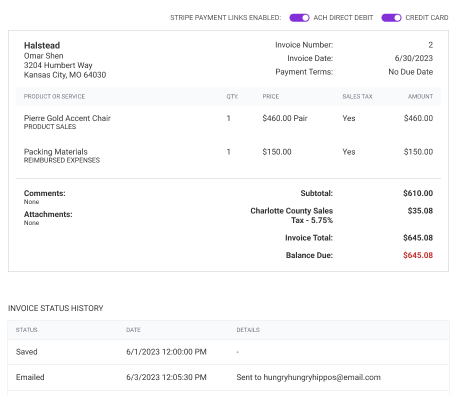This screenshot has width=464, height=395.
Task: Select the Invoice Status History heading
Action: (56, 308)
